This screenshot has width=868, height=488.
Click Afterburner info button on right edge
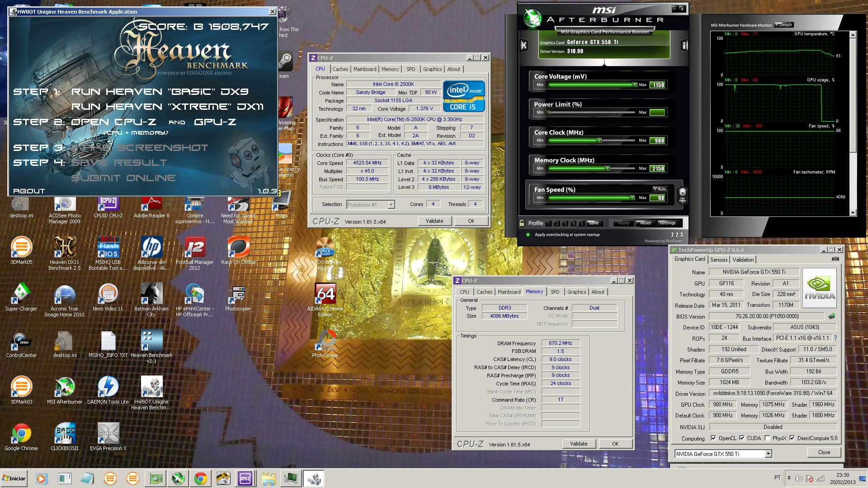pos(684,45)
